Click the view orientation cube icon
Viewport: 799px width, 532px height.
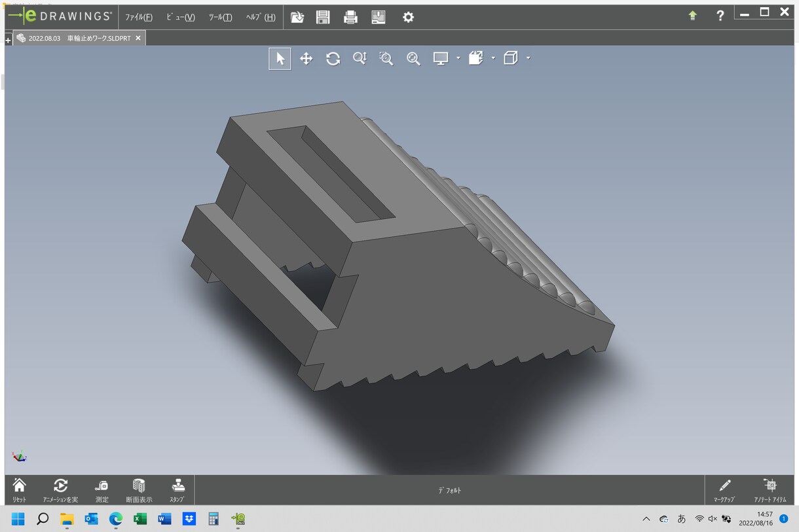(x=511, y=59)
